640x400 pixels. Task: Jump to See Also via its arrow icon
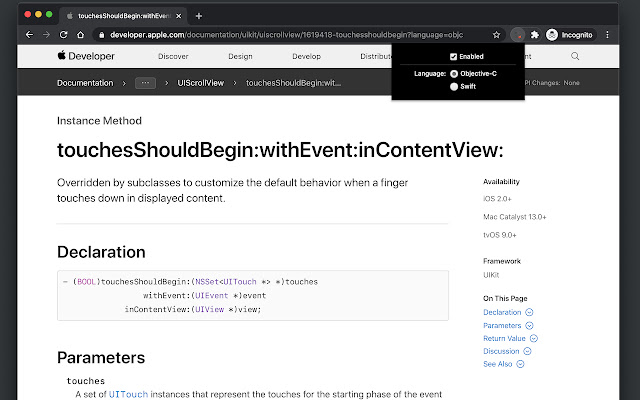tap(520, 364)
